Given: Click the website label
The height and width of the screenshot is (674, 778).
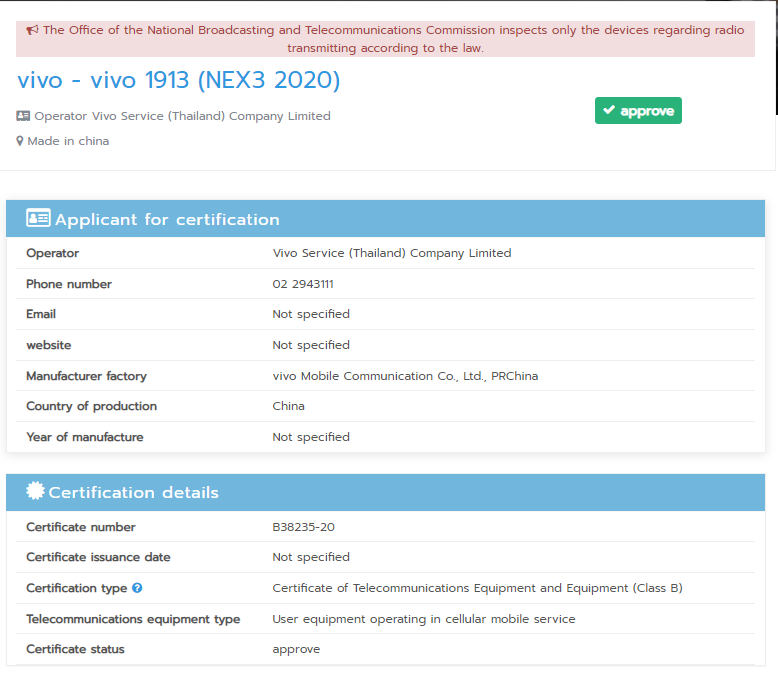Looking at the screenshot, I should pyautogui.click(x=49, y=345).
